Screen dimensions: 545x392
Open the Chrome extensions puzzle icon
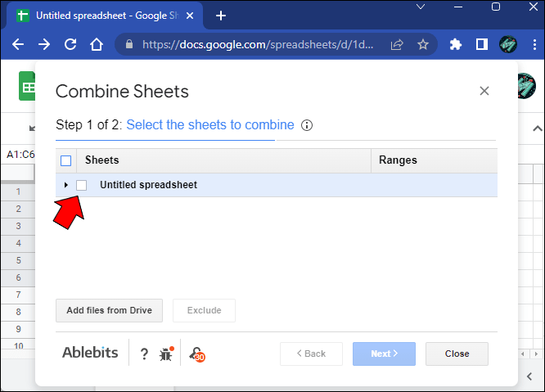(456, 44)
